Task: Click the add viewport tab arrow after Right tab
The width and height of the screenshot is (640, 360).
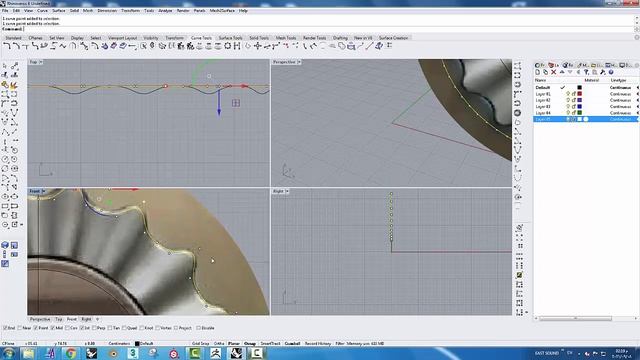Action: (97, 319)
